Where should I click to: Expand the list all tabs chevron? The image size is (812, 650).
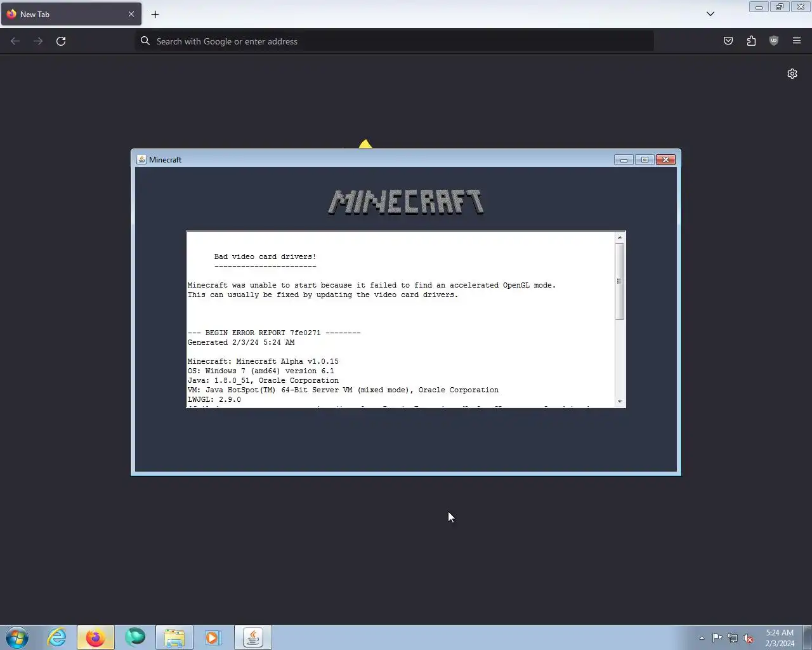click(x=710, y=14)
